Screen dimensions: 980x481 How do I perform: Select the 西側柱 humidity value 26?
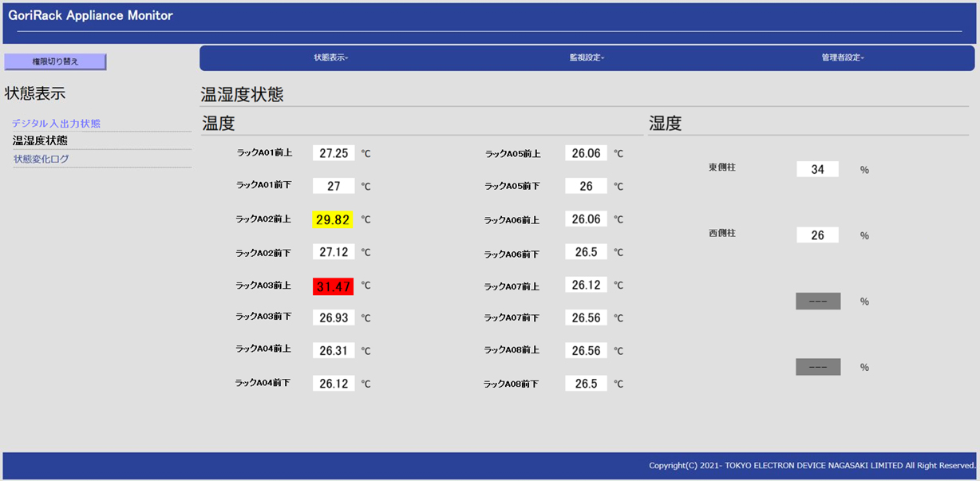817,235
